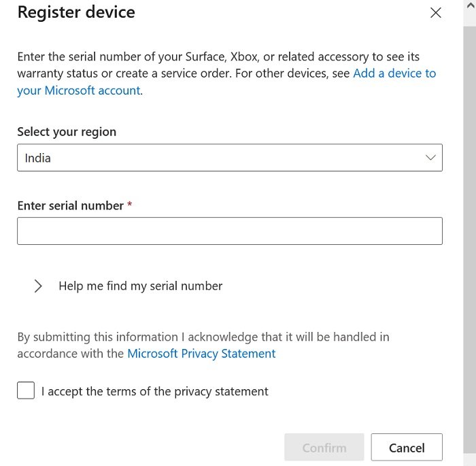Click the Help me find my serial number text

click(x=141, y=286)
